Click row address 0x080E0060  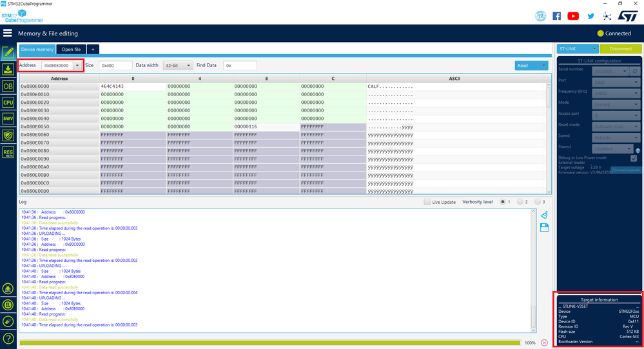click(59, 135)
